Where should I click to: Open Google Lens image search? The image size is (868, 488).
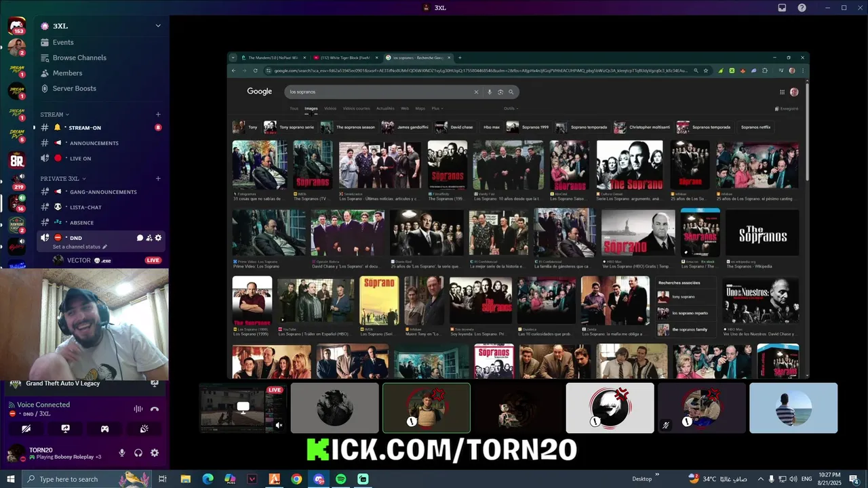(500, 91)
